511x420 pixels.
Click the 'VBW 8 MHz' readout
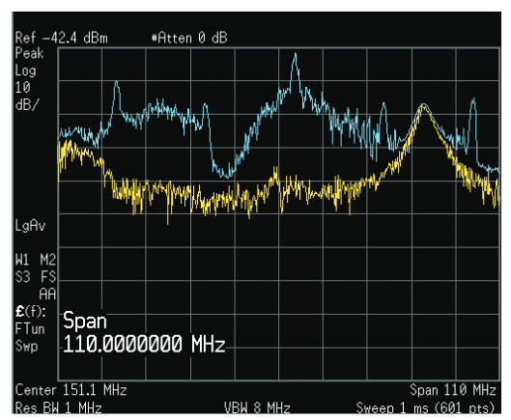[257, 408]
